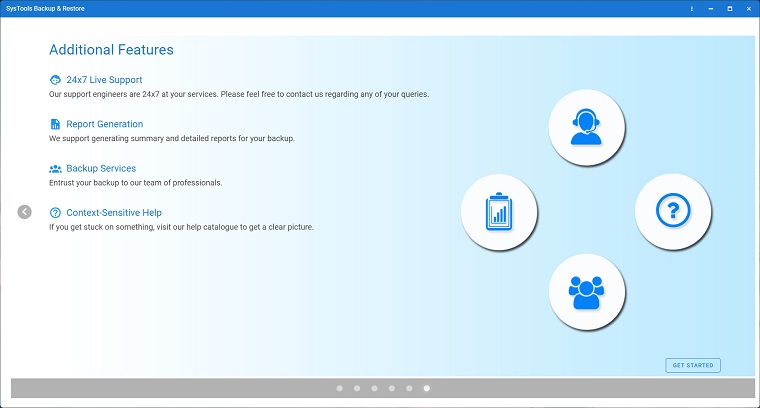Click the text 'Our support engineers are 24x7'

tap(104, 94)
